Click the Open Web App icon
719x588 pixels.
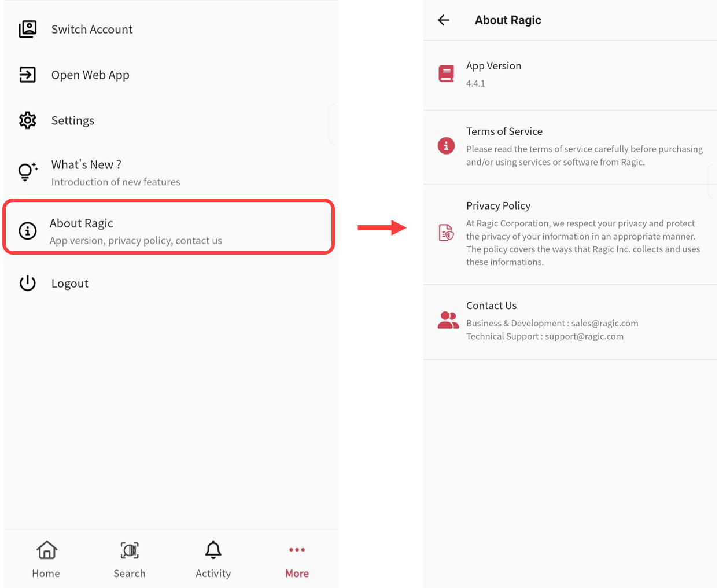(x=27, y=75)
